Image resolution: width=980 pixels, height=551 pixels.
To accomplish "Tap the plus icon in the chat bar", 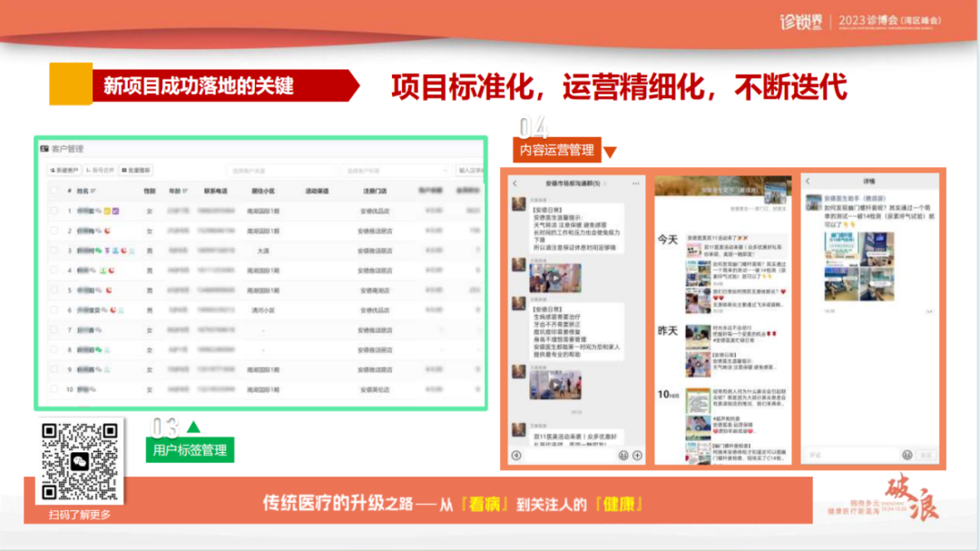I will tap(638, 456).
